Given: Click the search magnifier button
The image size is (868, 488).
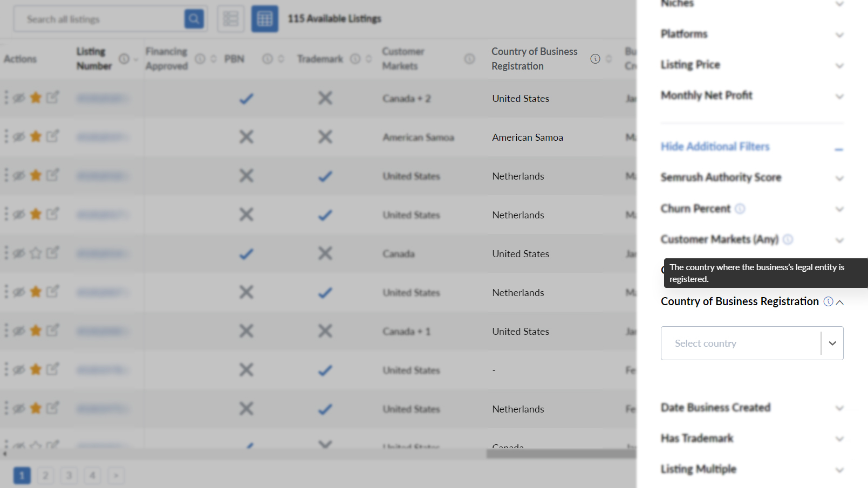Looking at the screenshot, I should [x=194, y=19].
